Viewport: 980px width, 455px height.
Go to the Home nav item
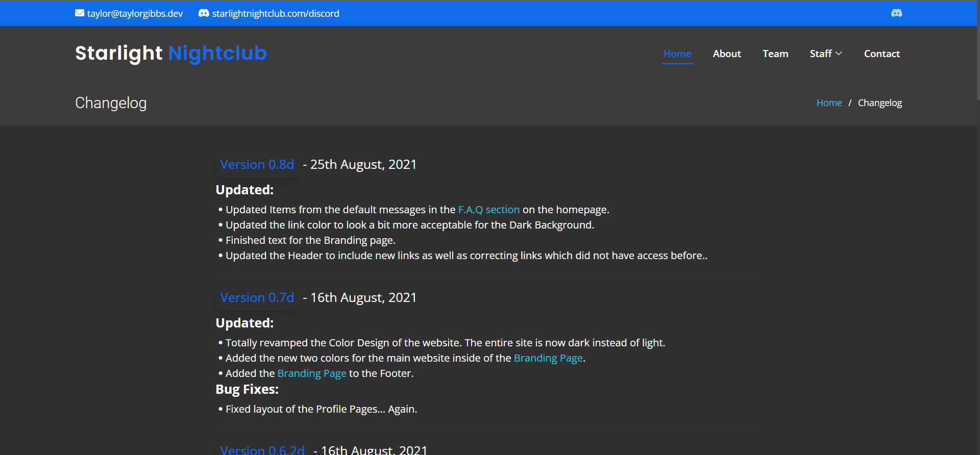click(x=677, y=54)
